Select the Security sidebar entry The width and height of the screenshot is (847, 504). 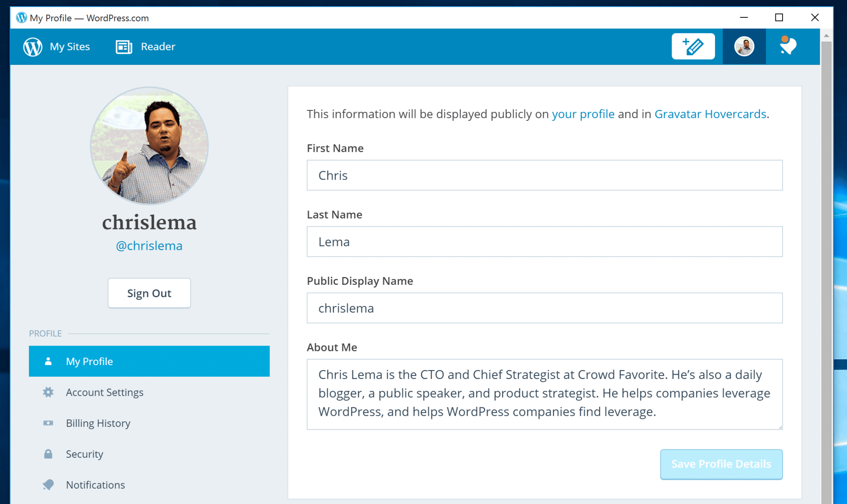coord(84,454)
